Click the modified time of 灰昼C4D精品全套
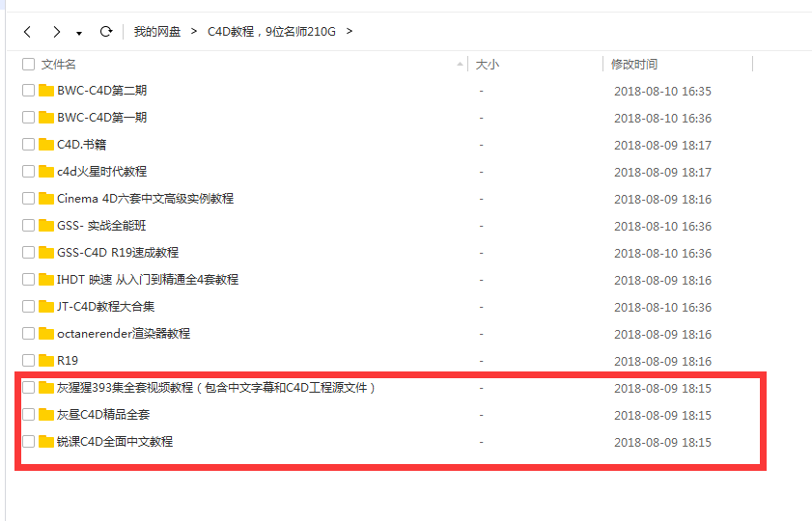812x521 pixels. (x=662, y=416)
